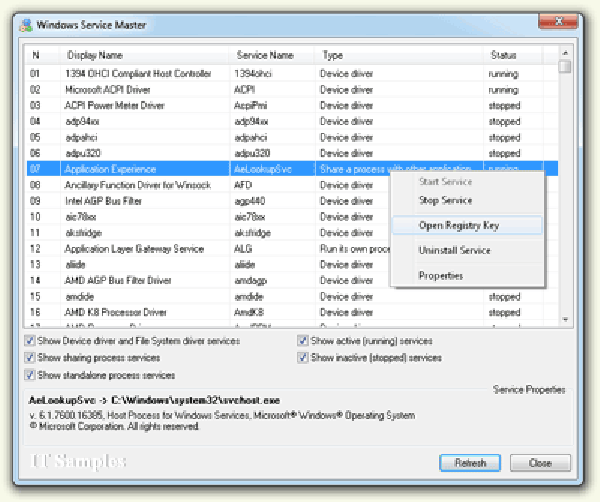
Task: Click Run its own process type cell
Action: tap(355, 249)
